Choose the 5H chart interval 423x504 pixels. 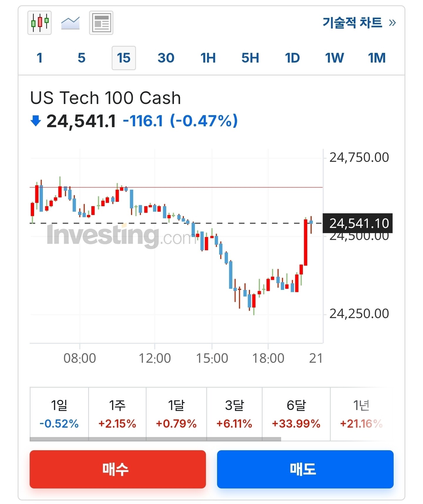click(x=250, y=58)
